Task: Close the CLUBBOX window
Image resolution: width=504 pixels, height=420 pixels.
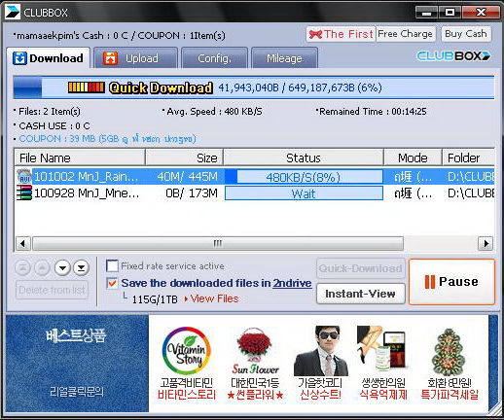Action: [x=481, y=13]
